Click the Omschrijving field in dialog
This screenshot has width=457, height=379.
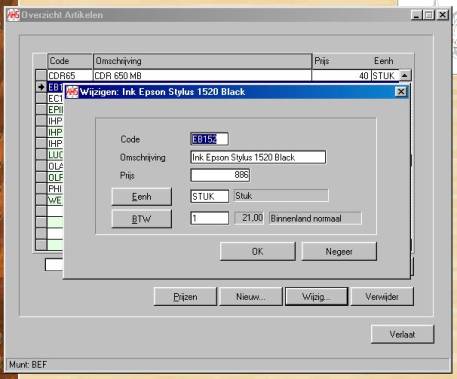pyautogui.click(x=258, y=157)
